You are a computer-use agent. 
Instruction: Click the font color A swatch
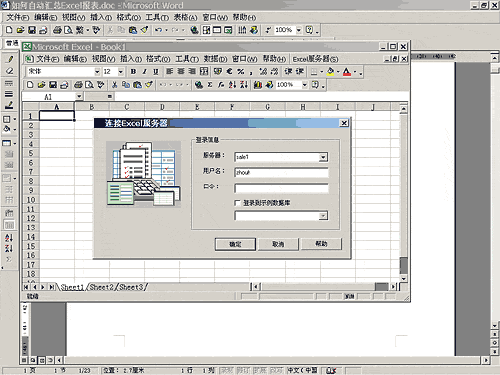coord(347,72)
